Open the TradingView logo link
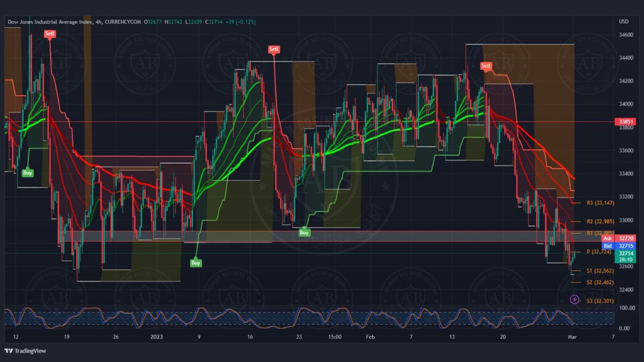 pos(25,351)
